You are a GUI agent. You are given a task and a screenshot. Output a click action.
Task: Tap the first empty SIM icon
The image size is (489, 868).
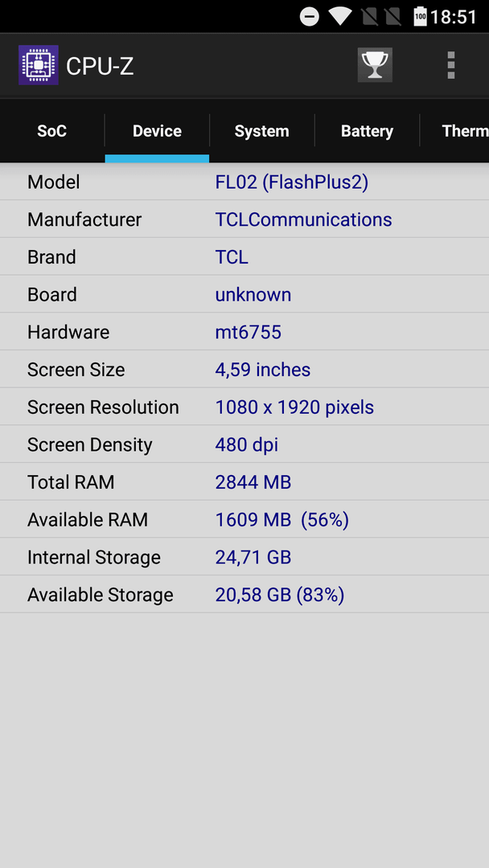tap(369, 17)
